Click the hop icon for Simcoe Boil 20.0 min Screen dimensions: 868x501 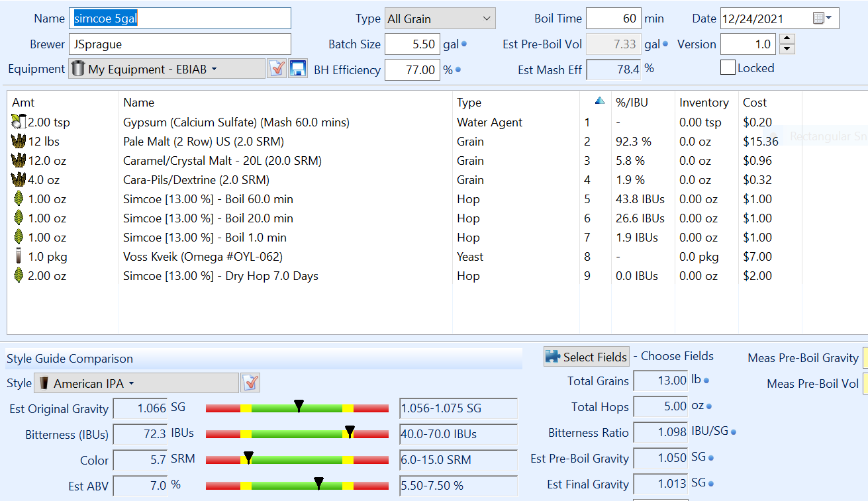coord(19,218)
